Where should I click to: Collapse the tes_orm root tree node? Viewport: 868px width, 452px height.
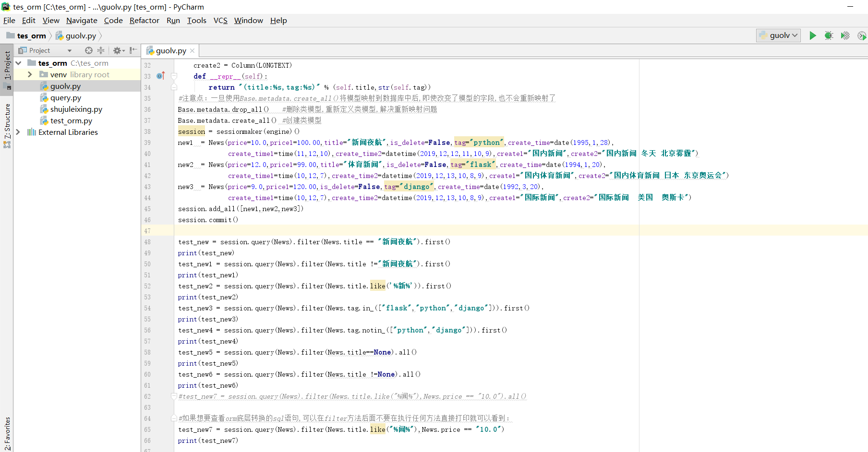pyautogui.click(x=18, y=63)
